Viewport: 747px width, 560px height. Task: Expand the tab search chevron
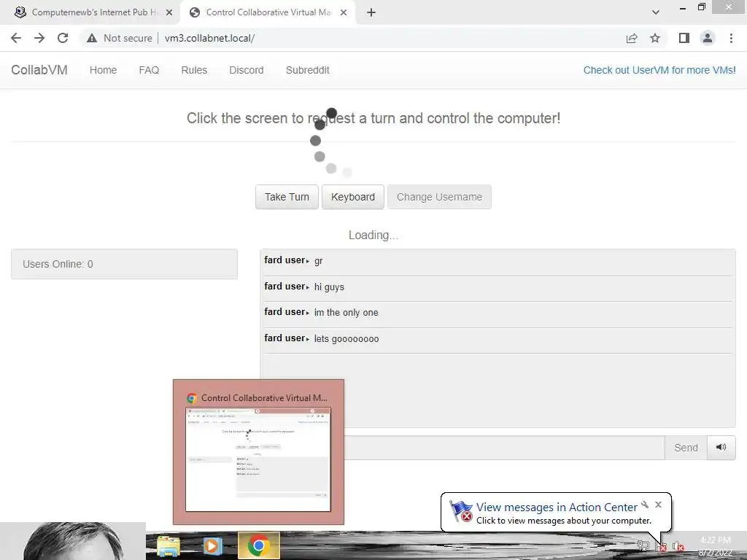[x=656, y=12]
